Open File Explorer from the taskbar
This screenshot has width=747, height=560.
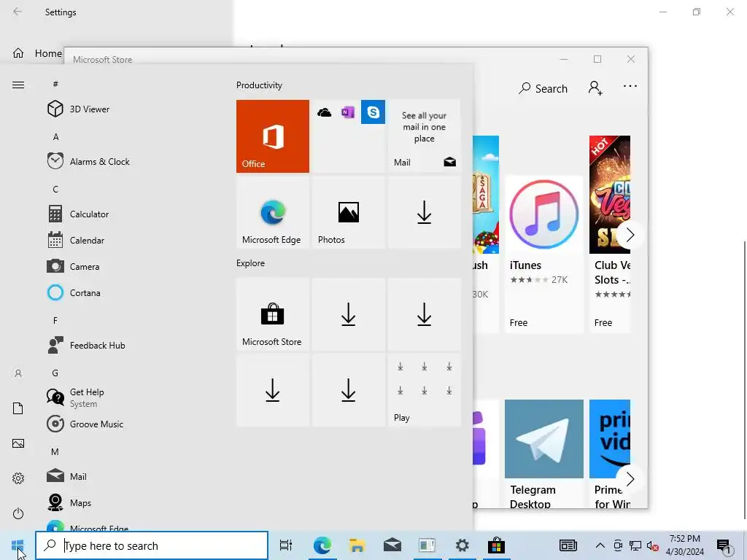click(357, 545)
